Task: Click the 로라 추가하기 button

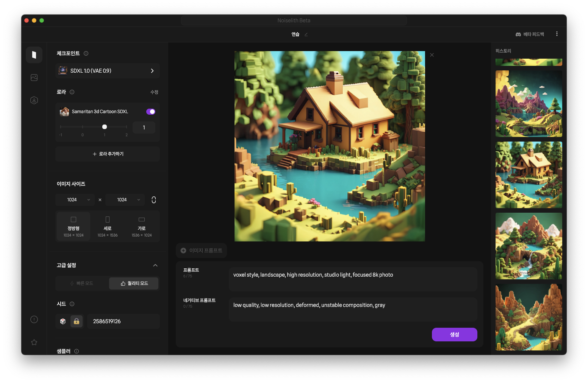Action: click(x=108, y=154)
